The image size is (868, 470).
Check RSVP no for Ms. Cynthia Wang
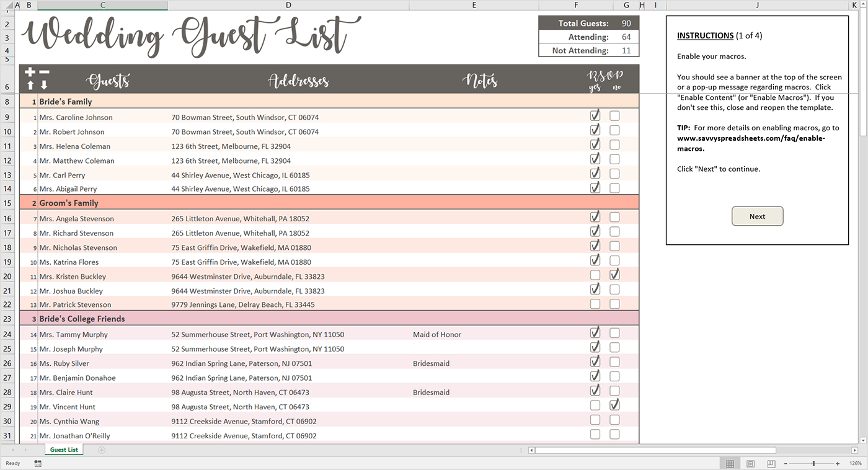pyautogui.click(x=614, y=420)
